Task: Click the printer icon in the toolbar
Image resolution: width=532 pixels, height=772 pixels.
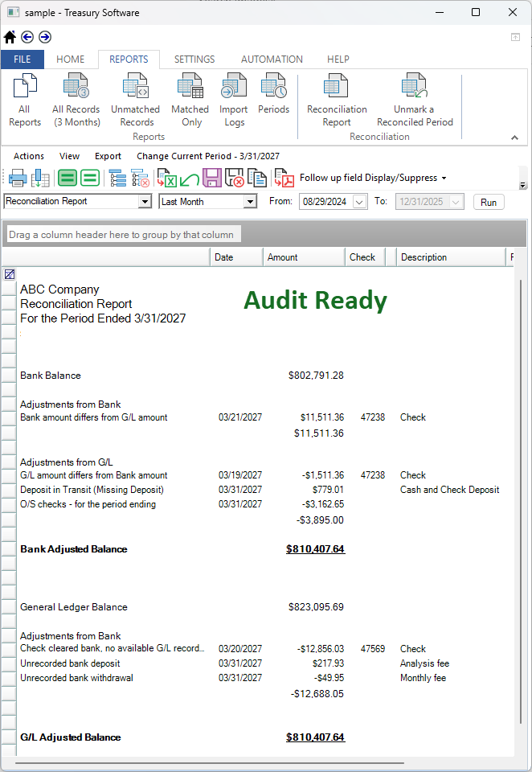Action: (x=18, y=179)
